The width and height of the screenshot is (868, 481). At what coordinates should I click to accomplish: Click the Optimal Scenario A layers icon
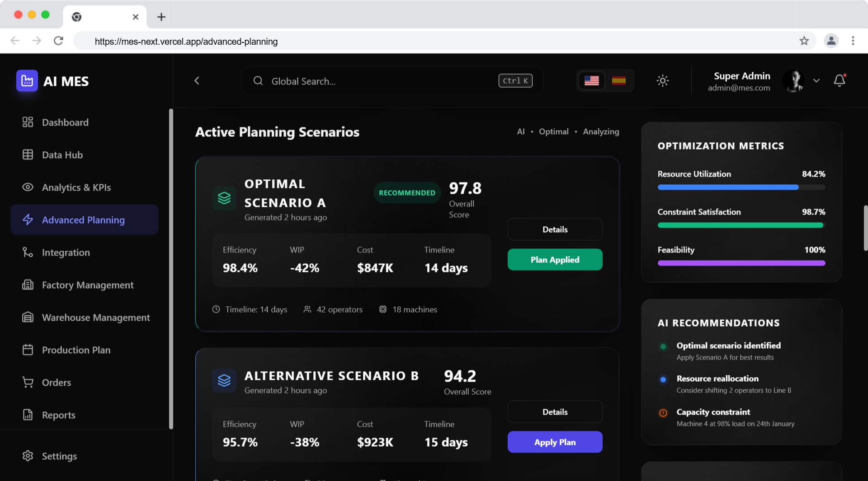tap(224, 198)
